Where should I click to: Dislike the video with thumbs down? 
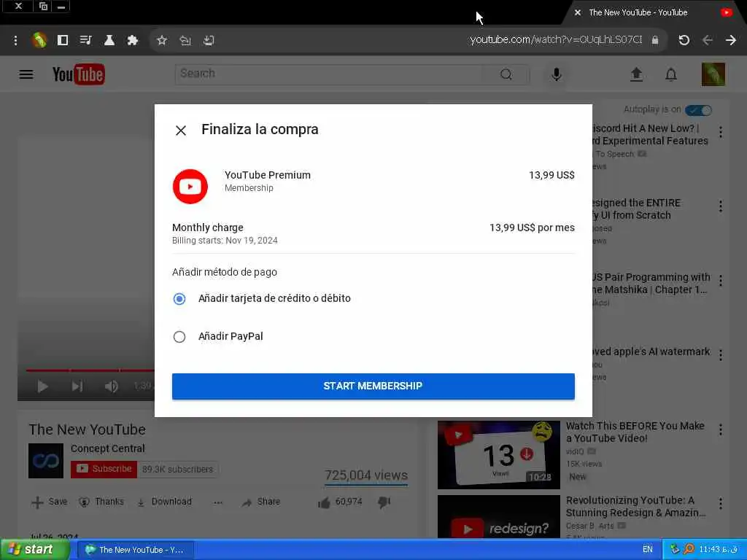384,502
